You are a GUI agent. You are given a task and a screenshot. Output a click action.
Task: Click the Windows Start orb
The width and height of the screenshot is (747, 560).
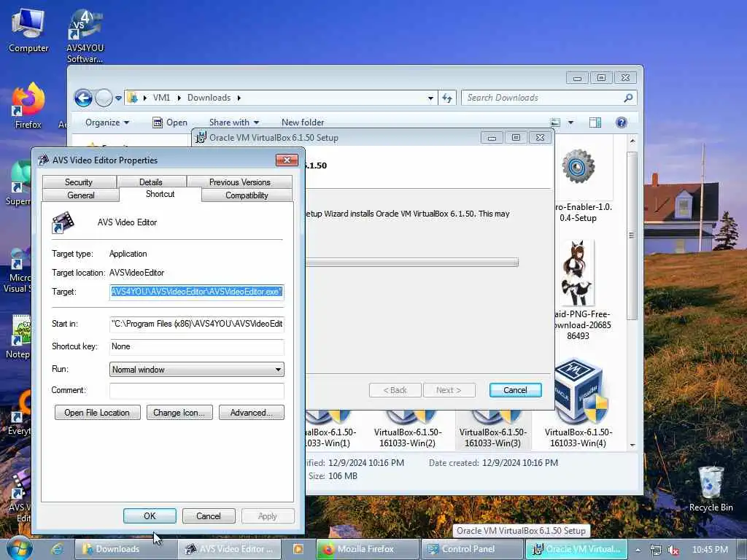20,548
